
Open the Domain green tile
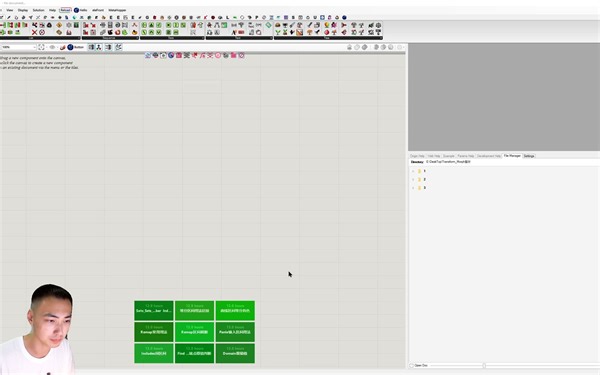(235, 353)
